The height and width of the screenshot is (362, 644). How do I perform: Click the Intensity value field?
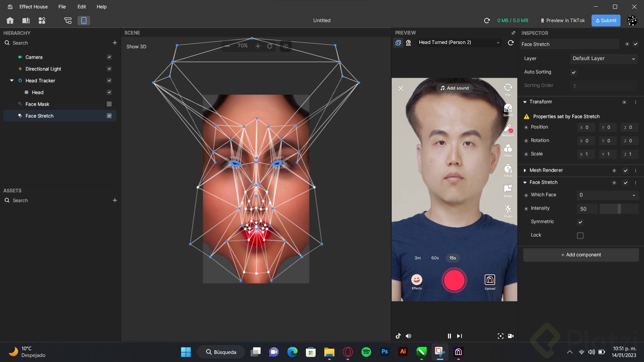(x=587, y=209)
